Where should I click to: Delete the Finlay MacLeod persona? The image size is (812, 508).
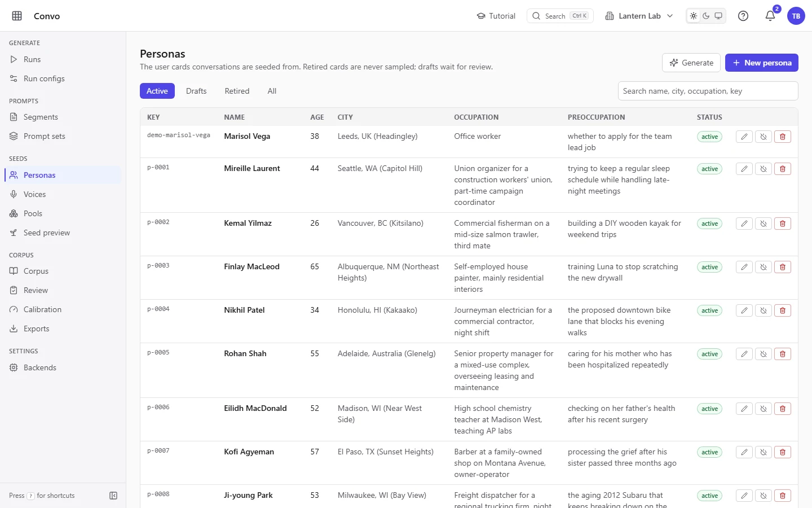tap(783, 267)
